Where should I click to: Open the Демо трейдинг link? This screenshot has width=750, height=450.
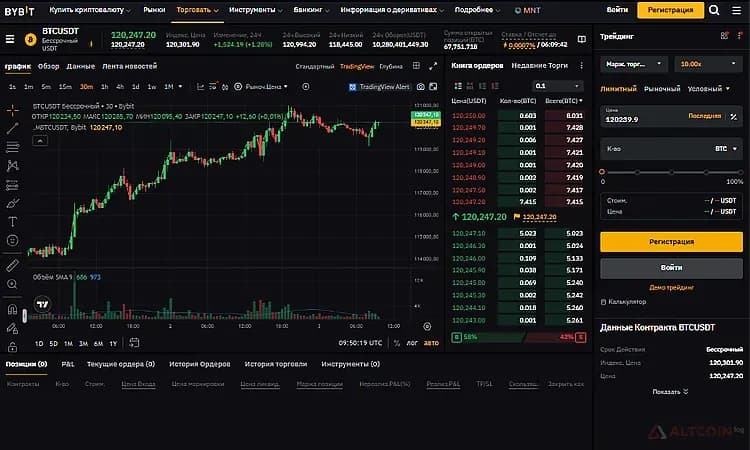pyautogui.click(x=671, y=287)
